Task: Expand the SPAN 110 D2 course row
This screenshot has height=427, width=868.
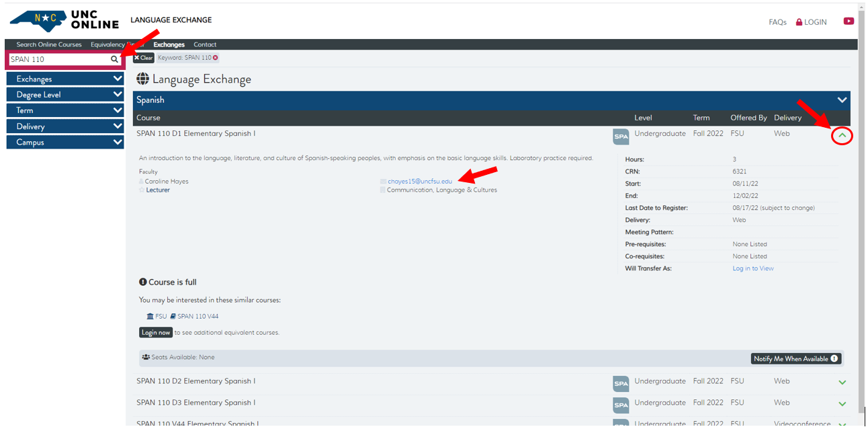Action: coord(842,383)
